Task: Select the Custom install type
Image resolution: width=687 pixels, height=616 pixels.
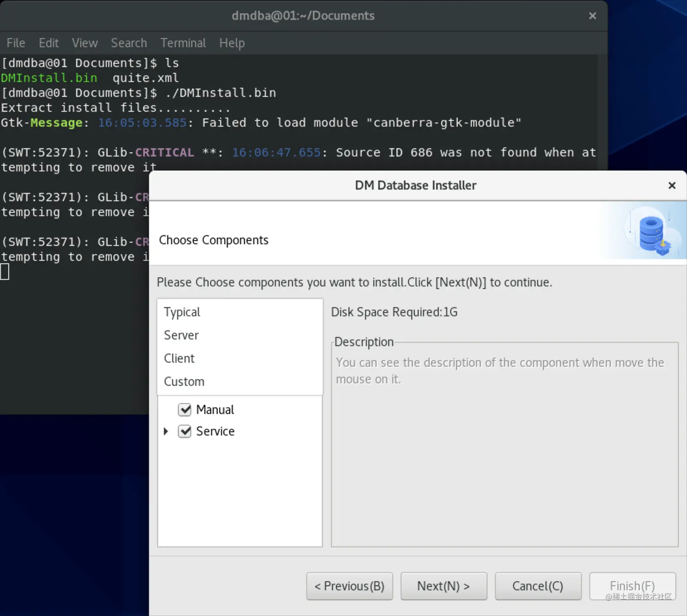Action: (x=240, y=381)
